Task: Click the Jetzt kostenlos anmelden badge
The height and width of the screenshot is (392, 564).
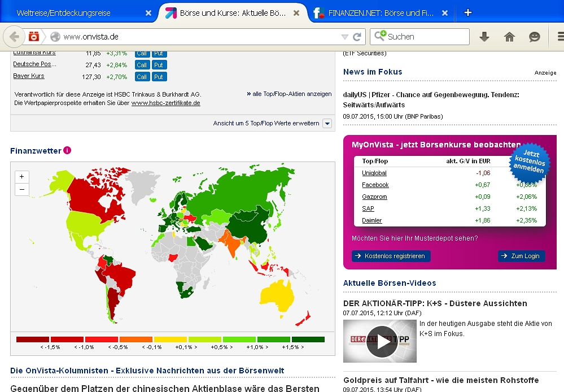Action: point(530,162)
